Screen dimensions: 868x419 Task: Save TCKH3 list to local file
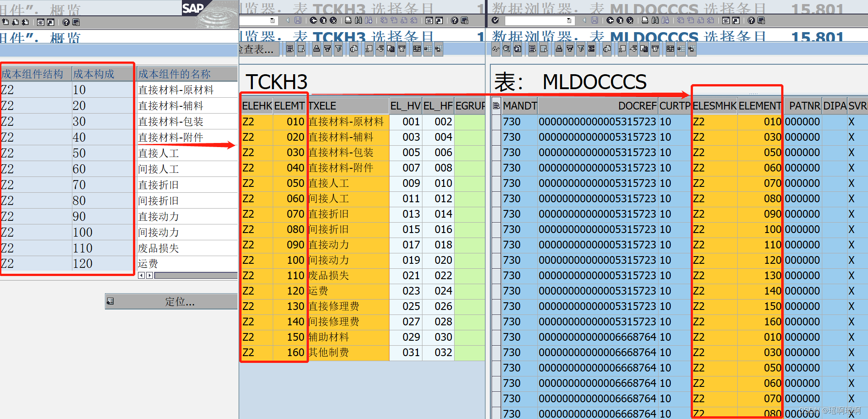pyautogui.click(x=391, y=49)
